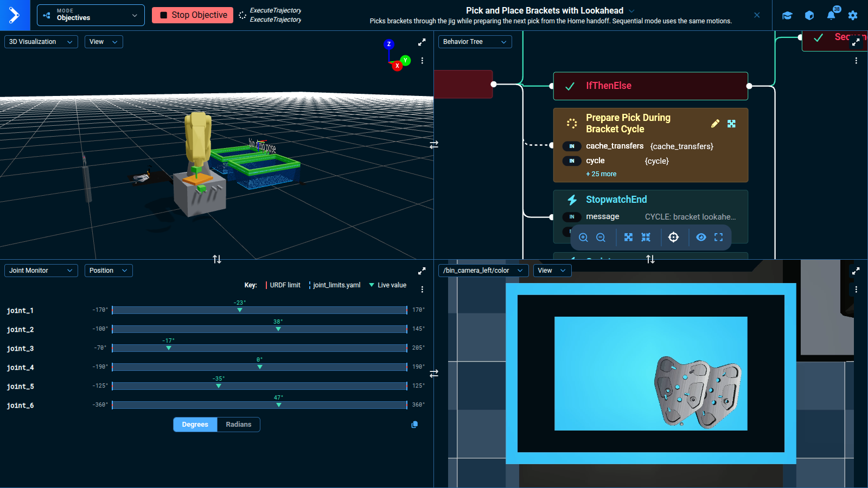This screenshot has width=868, height=488.
Task: Open the /bin_camera_left/color topic dropdown
Action: point(483,271)
